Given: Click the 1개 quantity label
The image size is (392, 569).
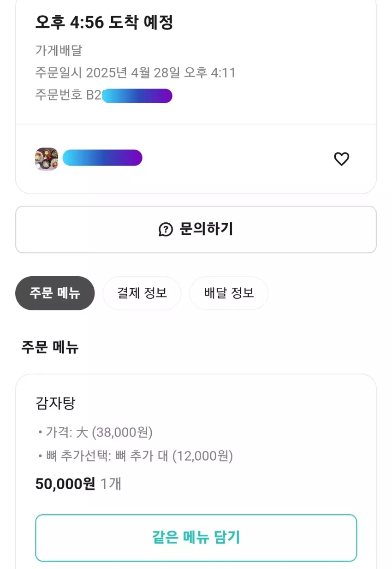Looking at the screenshot, I should click(x=111, y=484).
